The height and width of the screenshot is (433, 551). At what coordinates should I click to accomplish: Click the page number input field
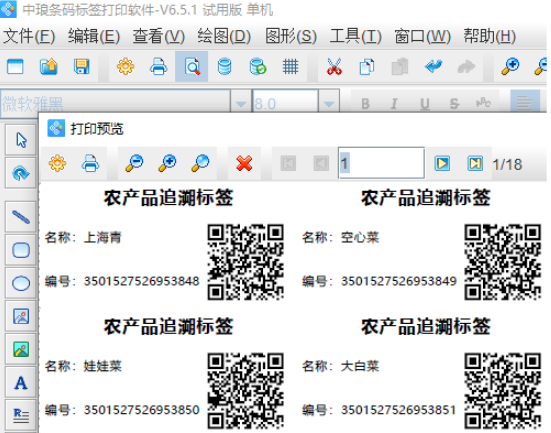coord(382,163)
